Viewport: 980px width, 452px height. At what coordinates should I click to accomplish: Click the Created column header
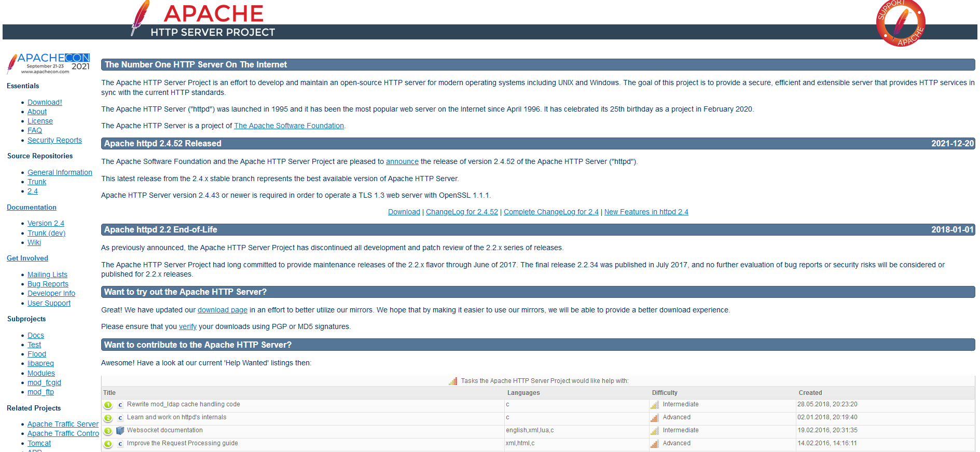tap(810, 393)
